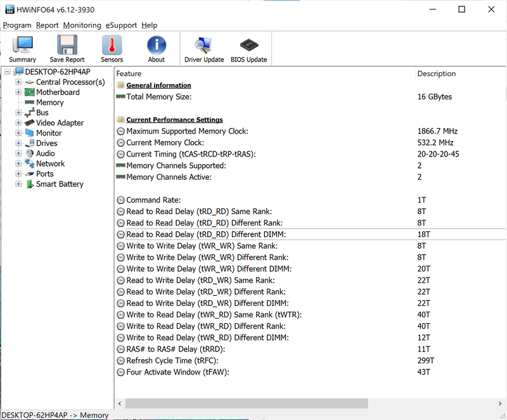Viewport: 507px width, 420px height.
Task: Select the Refresh Cycle Time (tRFC) row
Action: pyautogui.click(x=311, y=360)
